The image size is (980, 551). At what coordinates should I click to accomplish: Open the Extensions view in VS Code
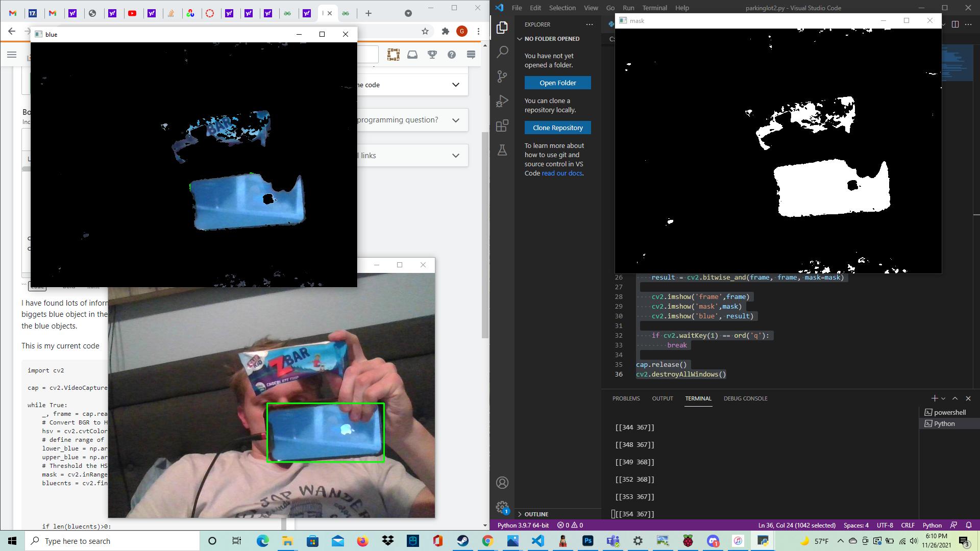coord(502,126)
